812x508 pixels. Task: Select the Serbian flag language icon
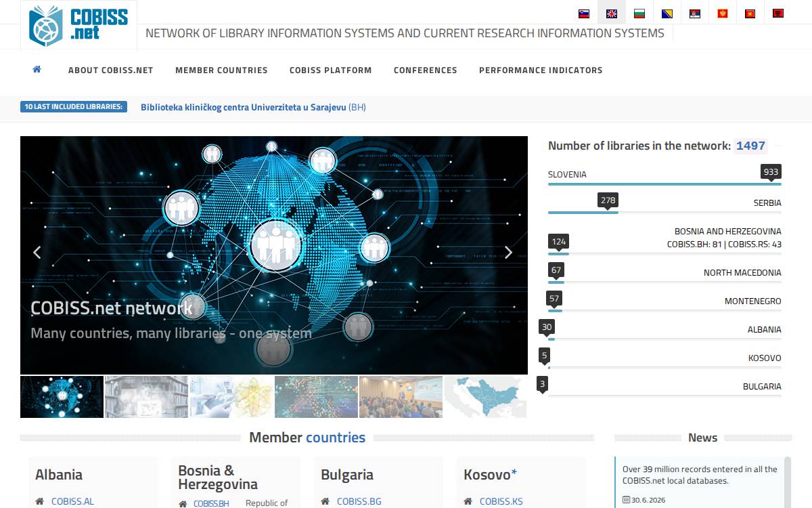tap(695, 14)
